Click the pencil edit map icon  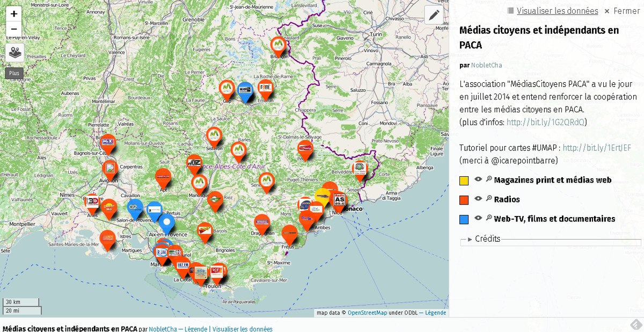(434, 15)
